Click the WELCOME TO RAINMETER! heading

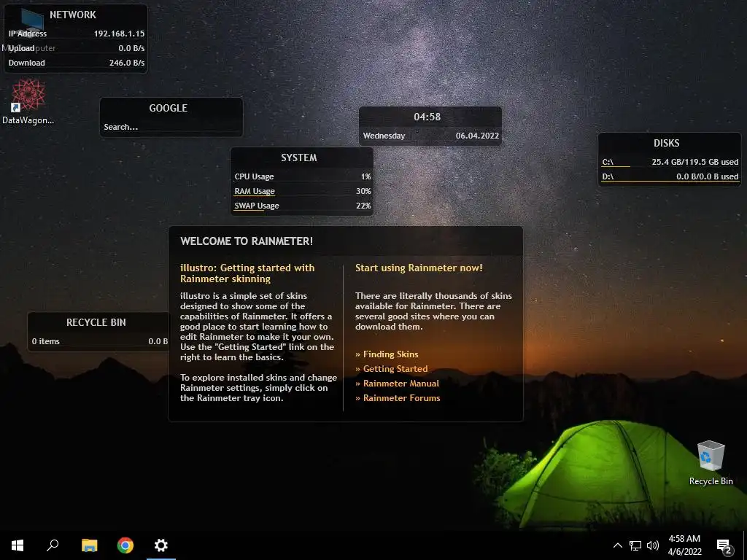[x=247, y=241]
